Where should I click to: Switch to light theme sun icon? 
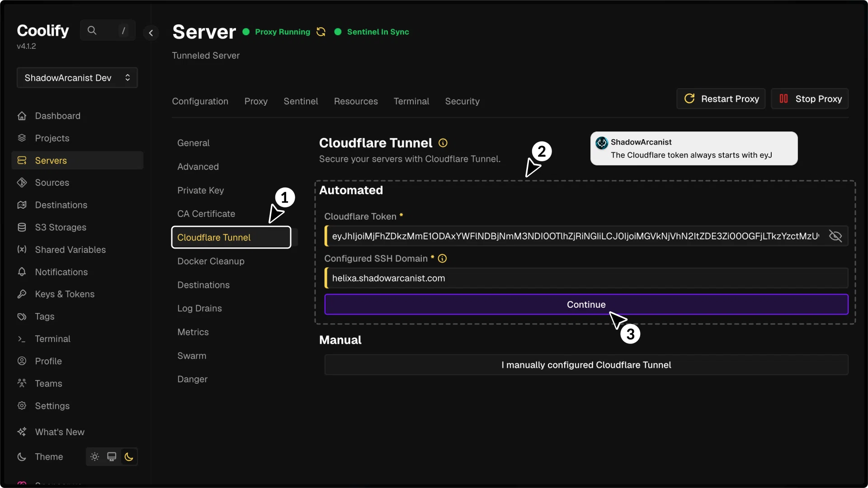click(x=94, y=457)
